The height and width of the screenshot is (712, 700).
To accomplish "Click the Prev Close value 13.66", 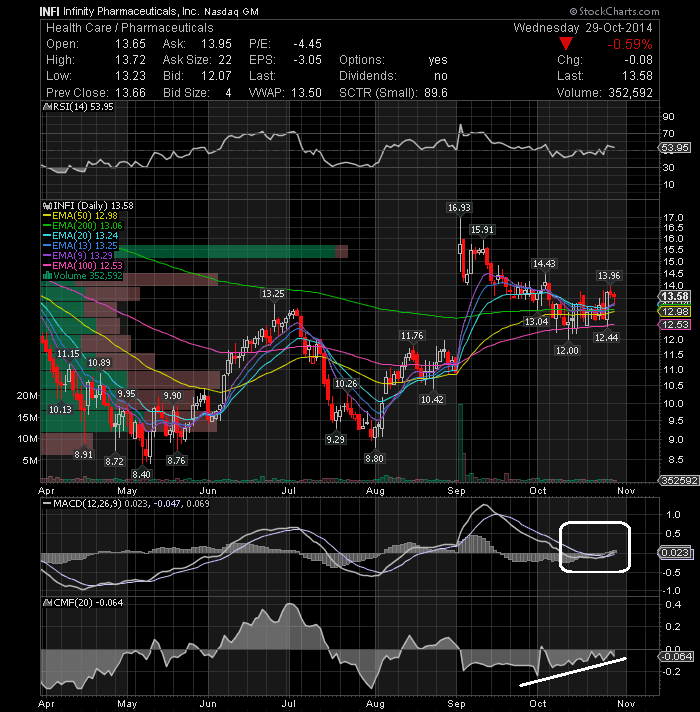I will click(130, 93).
